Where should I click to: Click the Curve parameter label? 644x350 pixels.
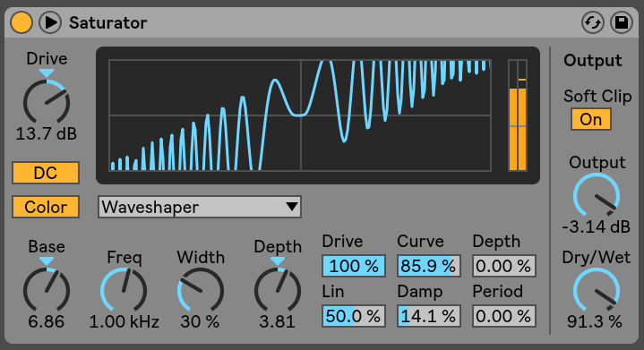421,242
